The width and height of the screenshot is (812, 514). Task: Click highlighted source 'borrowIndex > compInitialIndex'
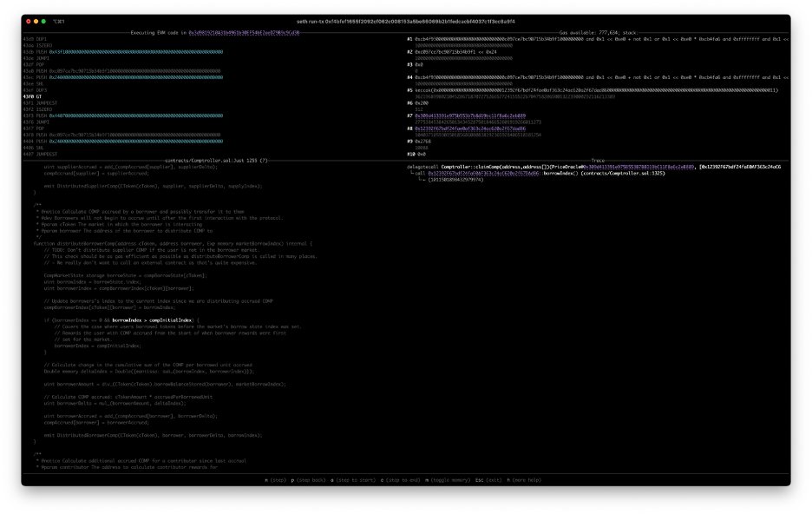pos(152,320)
